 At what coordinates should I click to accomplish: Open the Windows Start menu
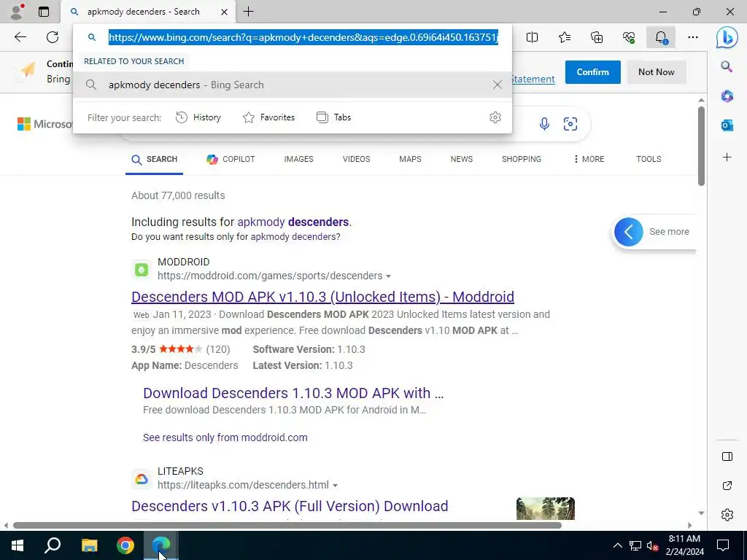click(x=18, y=545)
